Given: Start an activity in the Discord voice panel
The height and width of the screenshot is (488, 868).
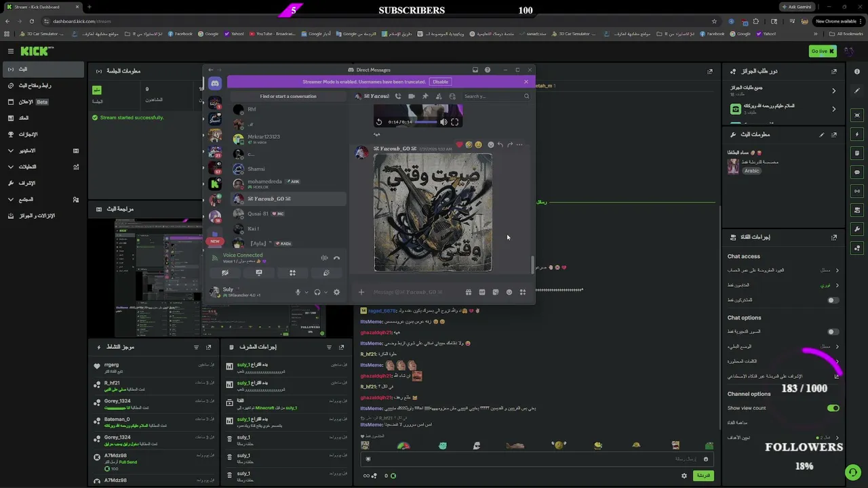Looking at the screenshot, I should click(292, 272).
